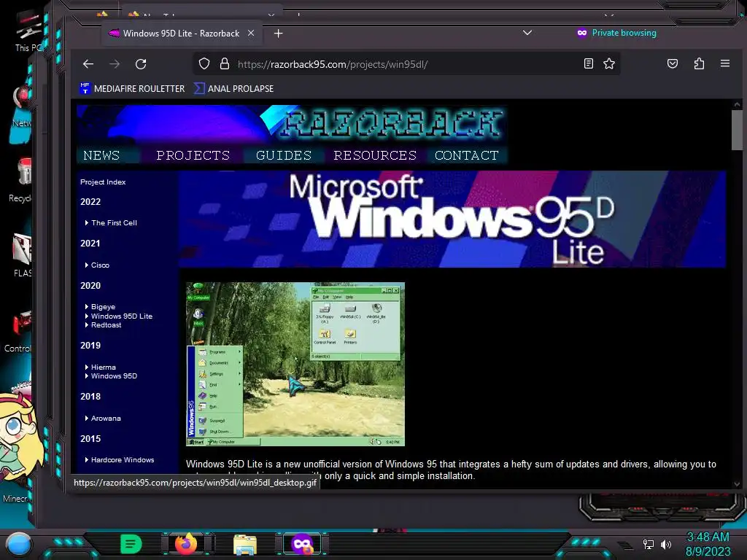Open the volume speaker tray icon
The height and width of the screenshot is (560, 747).
666,544
